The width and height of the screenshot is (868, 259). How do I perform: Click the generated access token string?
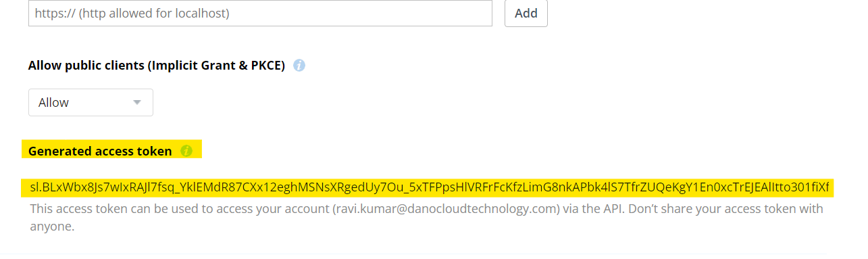point(430,187)
